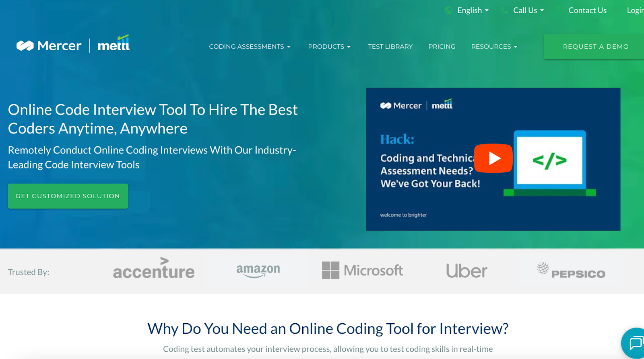This screenshot has width=644, height=359.
Task: Click 'Why Do You Need an Online Coding Tool' heading
Action: 328,328
